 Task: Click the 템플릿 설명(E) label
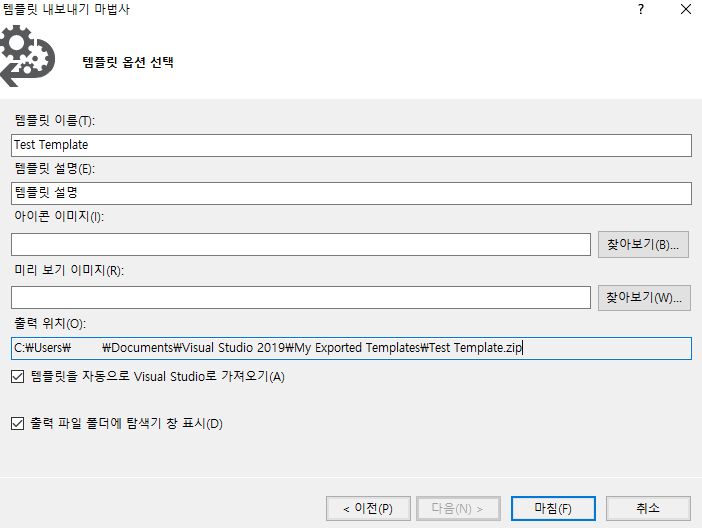click(55, 168)
